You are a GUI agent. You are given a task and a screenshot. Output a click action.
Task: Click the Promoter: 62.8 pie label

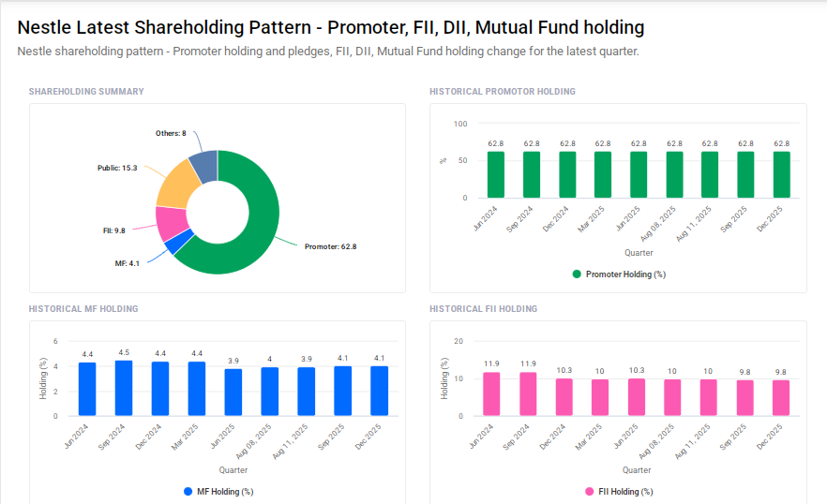[x=330, y=246]
